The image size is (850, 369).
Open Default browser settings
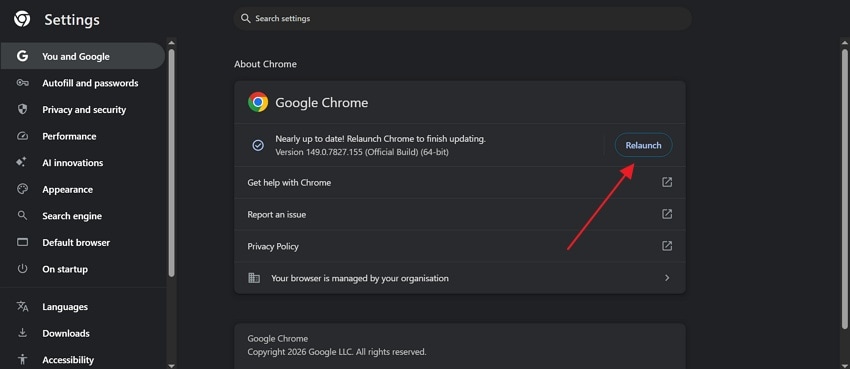pyautogui.click(x=82, y=242)
